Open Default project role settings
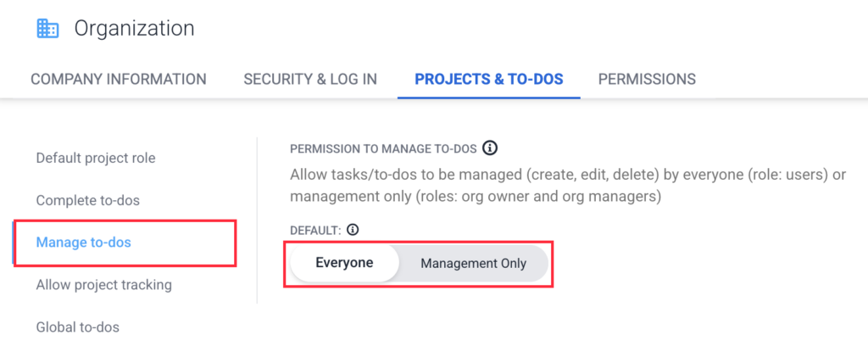The width and height of the screenshot is (868, 357). click(x=96, y=158)
